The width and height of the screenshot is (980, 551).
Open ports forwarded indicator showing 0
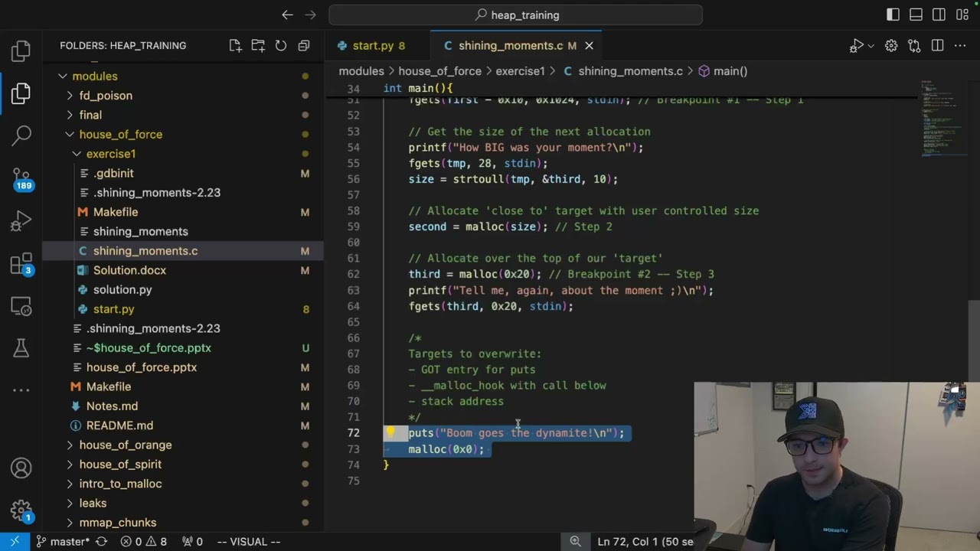point(192,542)
